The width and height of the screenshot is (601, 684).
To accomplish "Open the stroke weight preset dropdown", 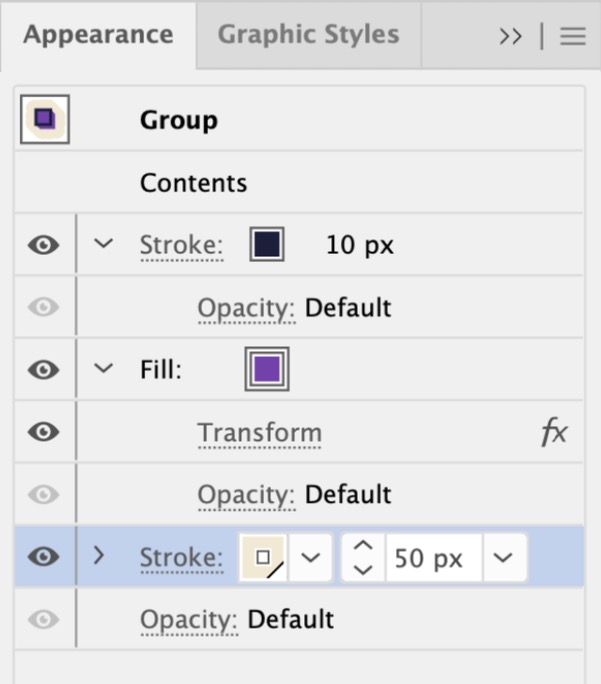I will click(503, 557).
